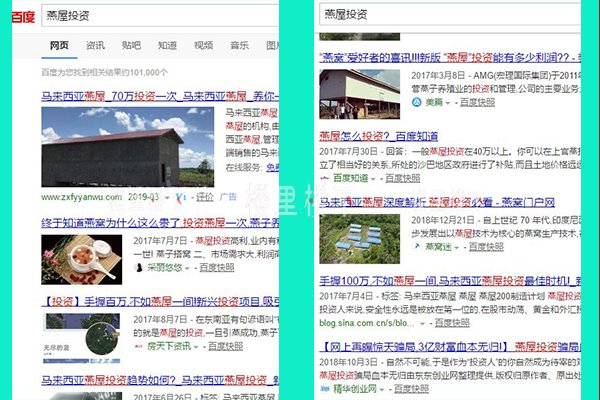Open result "燕窝"爱好者的喜讯!!!新版

click(x=450, y=57)
